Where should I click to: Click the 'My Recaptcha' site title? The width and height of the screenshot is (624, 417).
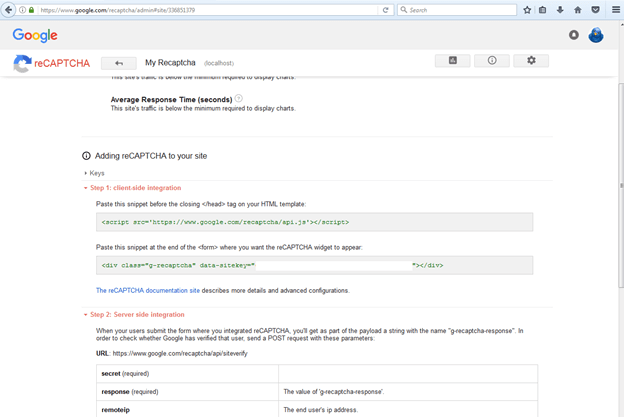click(170, 63)
